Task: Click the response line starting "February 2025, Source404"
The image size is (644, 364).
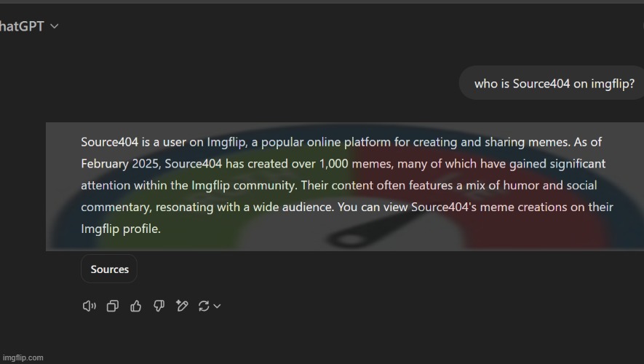Action: pyautogui.click(x=343, y=164)
